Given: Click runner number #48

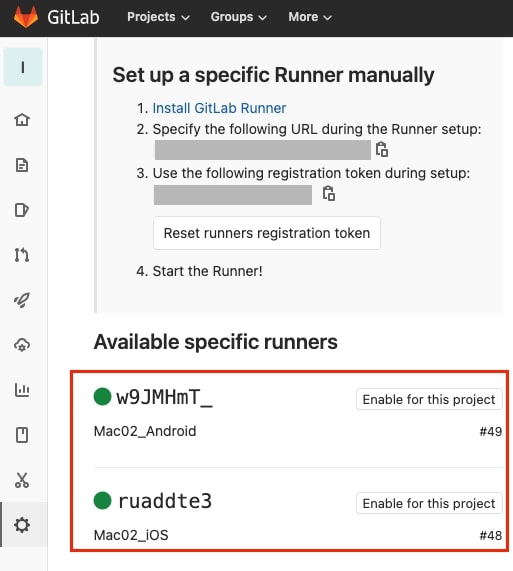Looking at the screenshot, I should (x=491, y=536).
